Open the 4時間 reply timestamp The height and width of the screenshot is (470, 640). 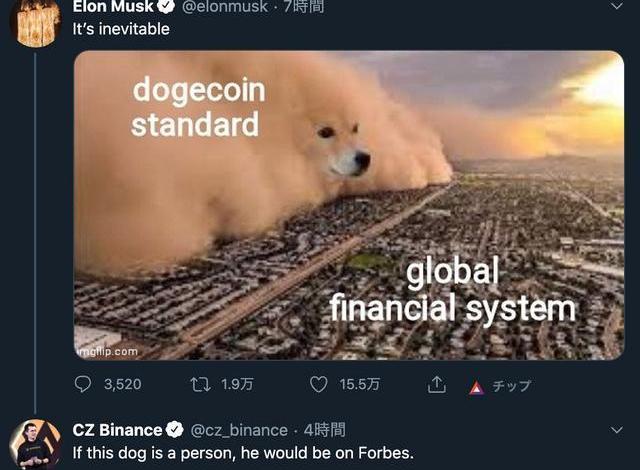click(324, 430)
